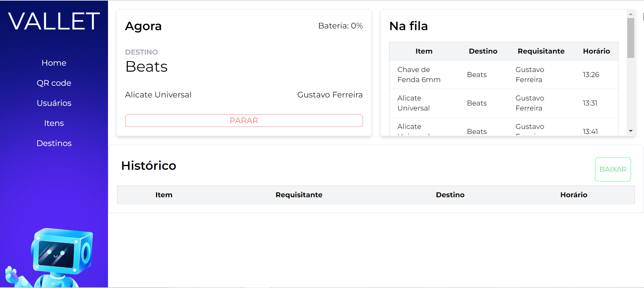Click Horário header in Histórico table
Screen dimensions: 644x288
click(574, 195)
